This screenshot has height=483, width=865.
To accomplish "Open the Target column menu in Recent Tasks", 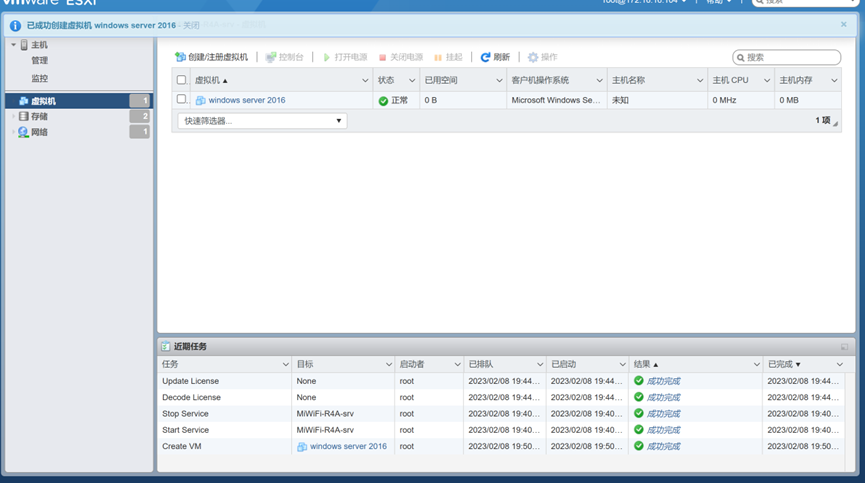I will [388, 364].
